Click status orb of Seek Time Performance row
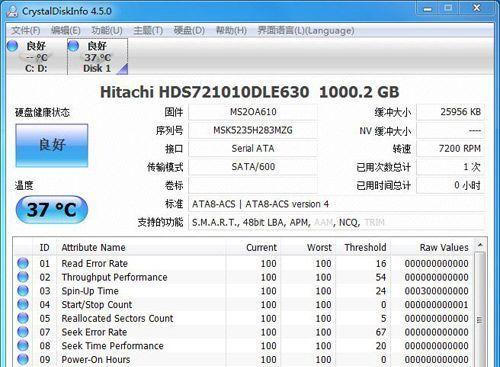 pos(23,346)
